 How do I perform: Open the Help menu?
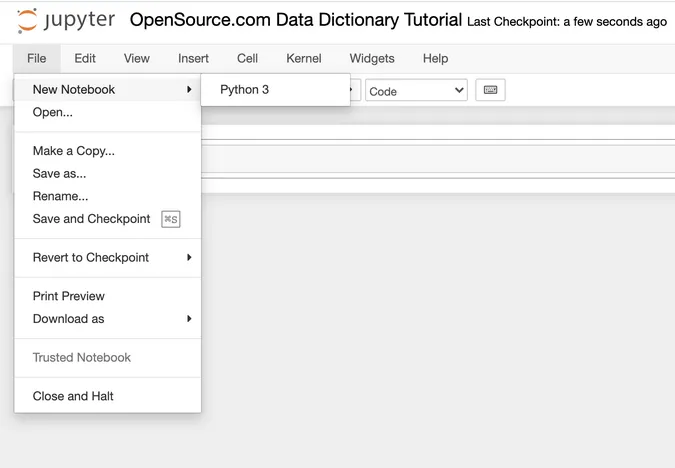(x=435, y=58)
